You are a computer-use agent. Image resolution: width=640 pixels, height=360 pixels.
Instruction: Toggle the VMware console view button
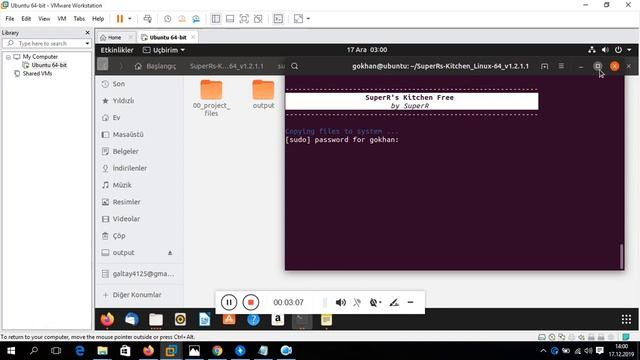click(x=278, y=19)
